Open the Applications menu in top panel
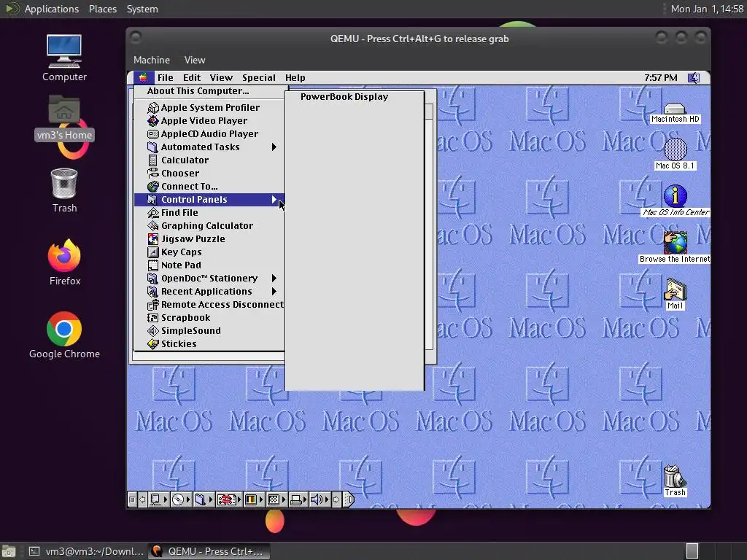 pos(52,9)
